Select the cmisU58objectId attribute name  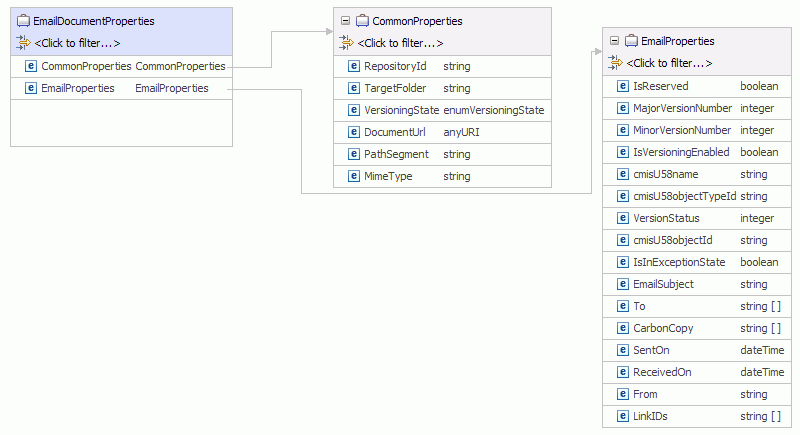[x=672, y=240]
